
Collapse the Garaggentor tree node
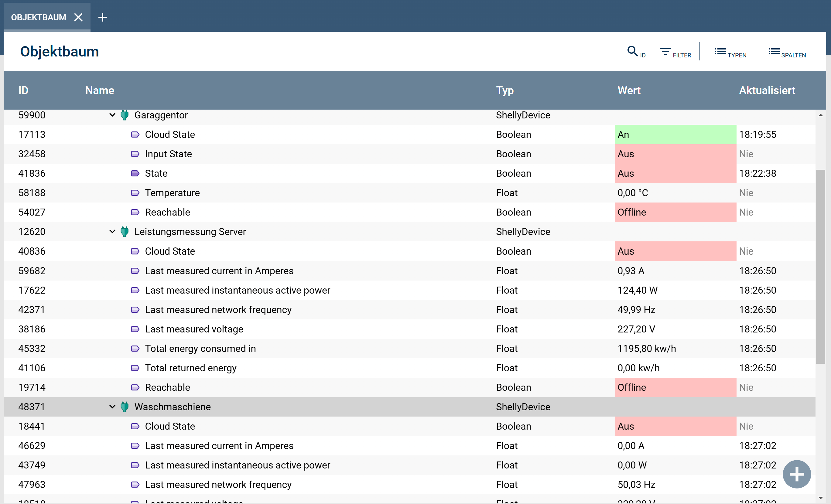[x=112, y=115]
